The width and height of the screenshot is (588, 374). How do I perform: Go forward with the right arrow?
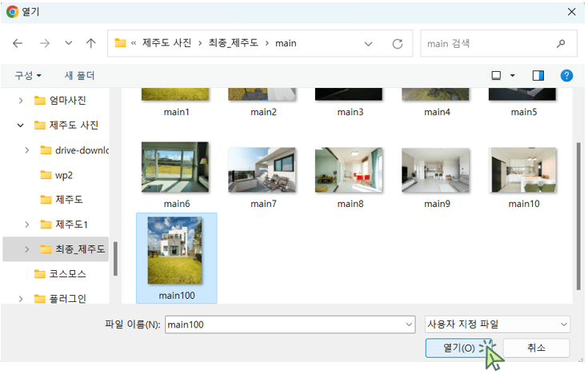(x=45, y=43)
